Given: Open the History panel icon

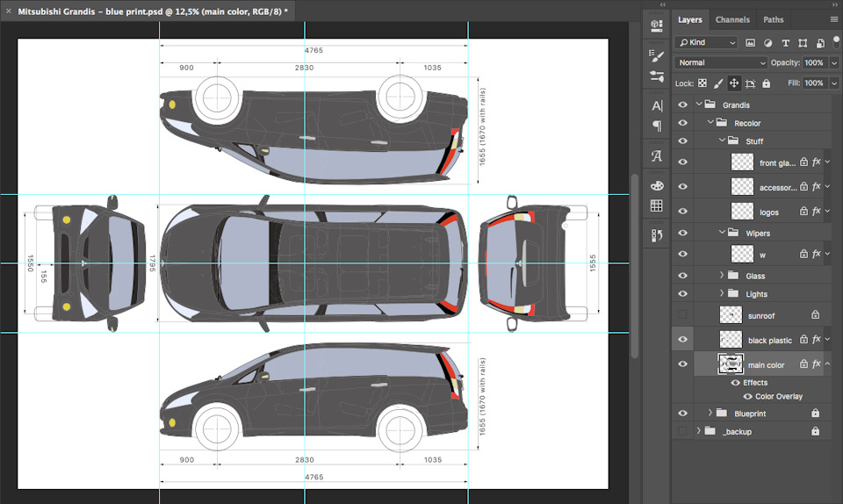Looking at the screenshot, I should tap(657, 235).
